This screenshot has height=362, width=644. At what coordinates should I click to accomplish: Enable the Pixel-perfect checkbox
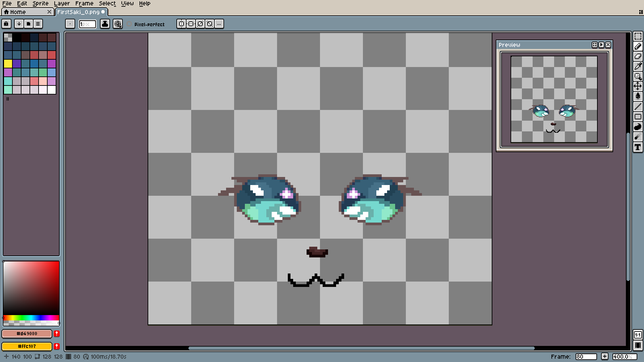click(129, 24)
